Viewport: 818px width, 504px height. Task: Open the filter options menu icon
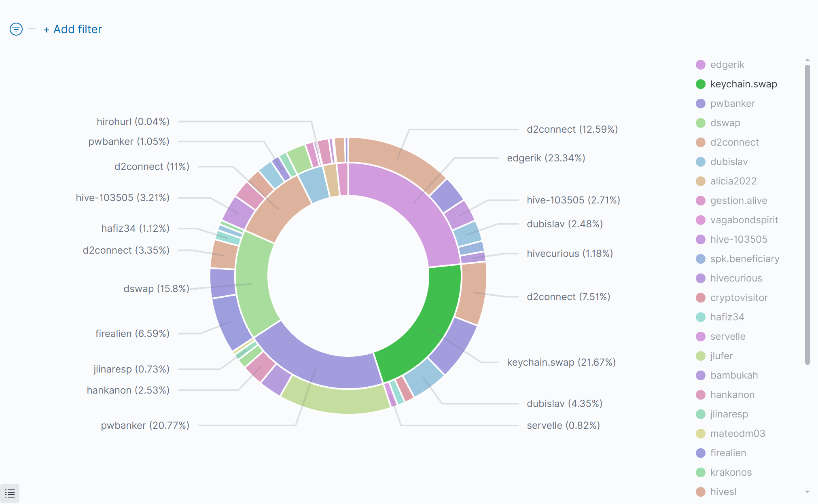pyautogui.click(x=16, y=29)
